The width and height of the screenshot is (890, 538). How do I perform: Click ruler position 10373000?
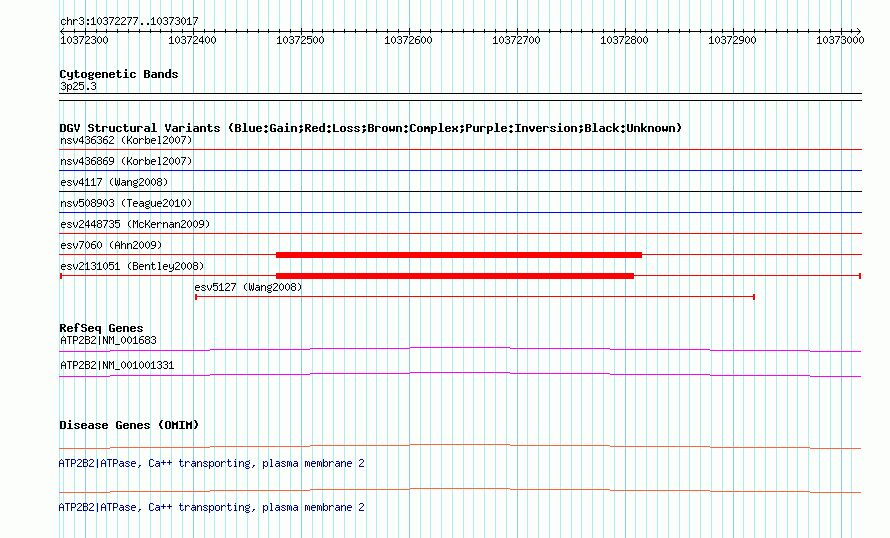tap(840, 40)
